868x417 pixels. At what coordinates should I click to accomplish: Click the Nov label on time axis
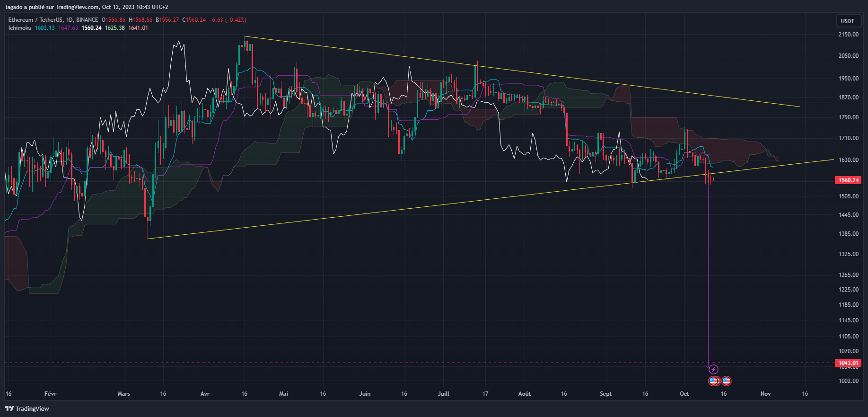point(765,394)
